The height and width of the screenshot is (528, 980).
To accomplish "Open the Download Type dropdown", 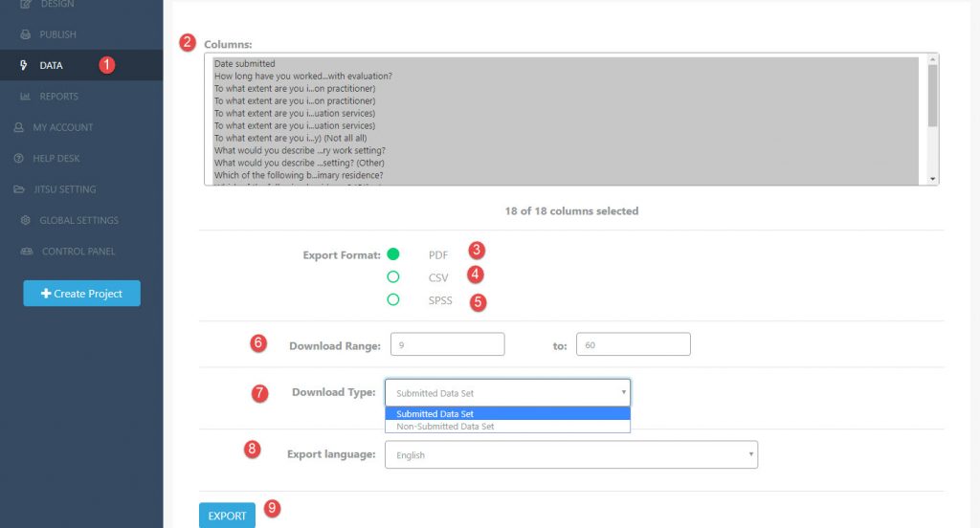I will (507, 392).
